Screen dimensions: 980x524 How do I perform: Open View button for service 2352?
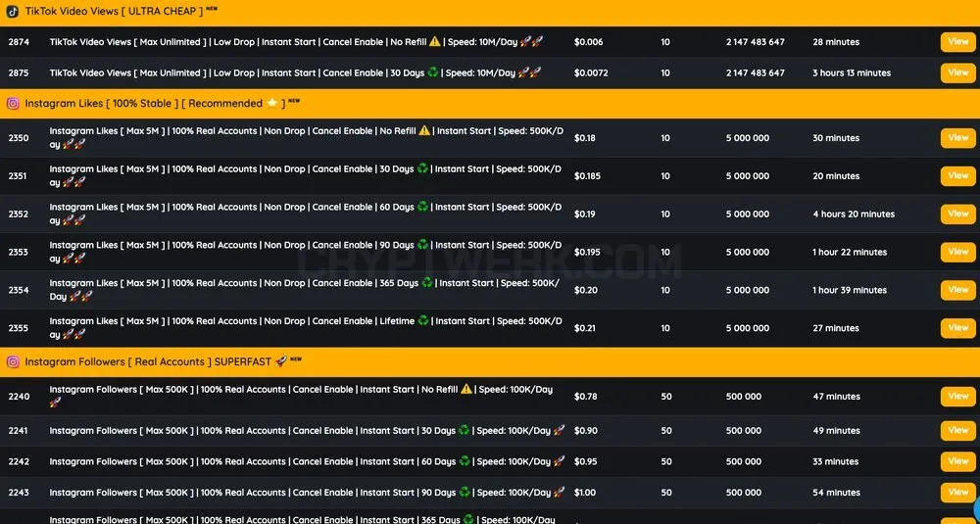[x=958, y=214]
